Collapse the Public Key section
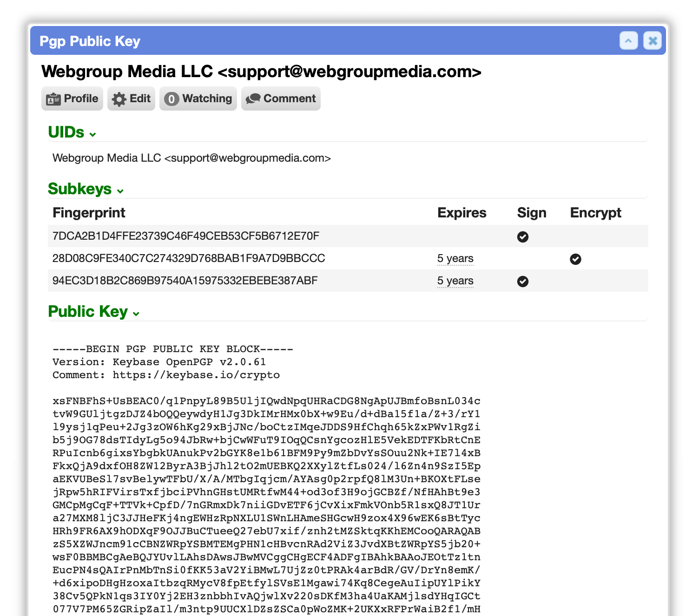 (94, 312)
